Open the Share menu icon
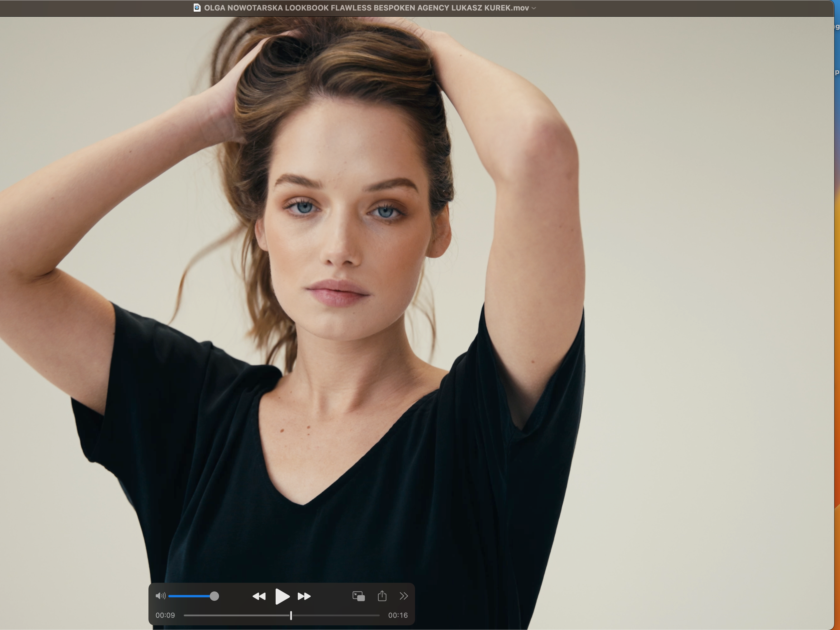This screenshot has height=630, width=840. pyautogui.click(x=382, y=596)
